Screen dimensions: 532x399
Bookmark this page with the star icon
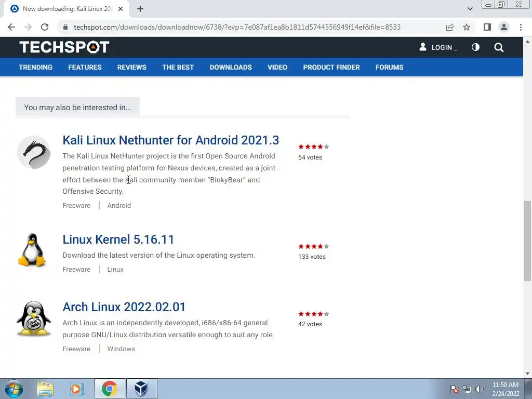coord(467,27)
